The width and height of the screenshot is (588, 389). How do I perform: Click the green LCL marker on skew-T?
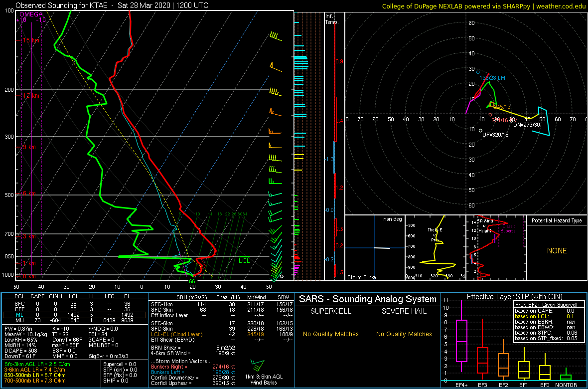pyautogui.click(x=244, y=260)
